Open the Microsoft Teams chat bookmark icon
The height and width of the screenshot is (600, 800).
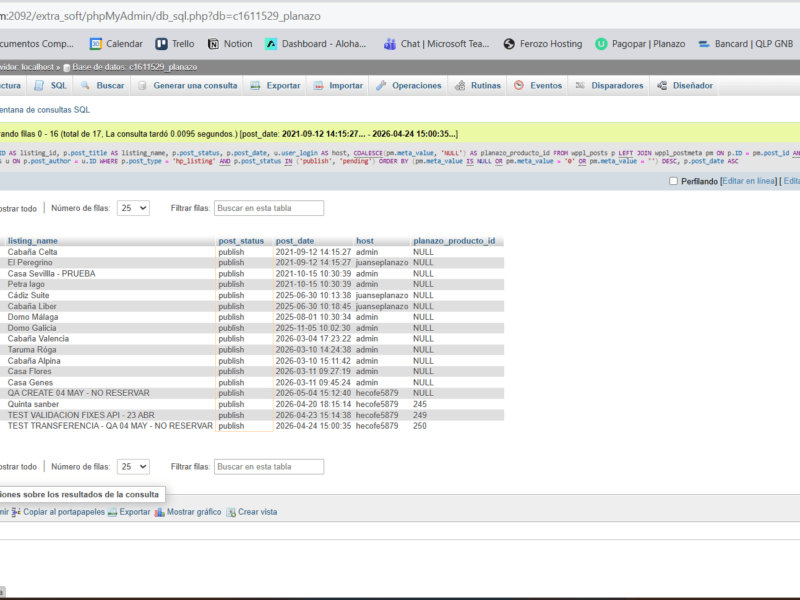(390, 44)
